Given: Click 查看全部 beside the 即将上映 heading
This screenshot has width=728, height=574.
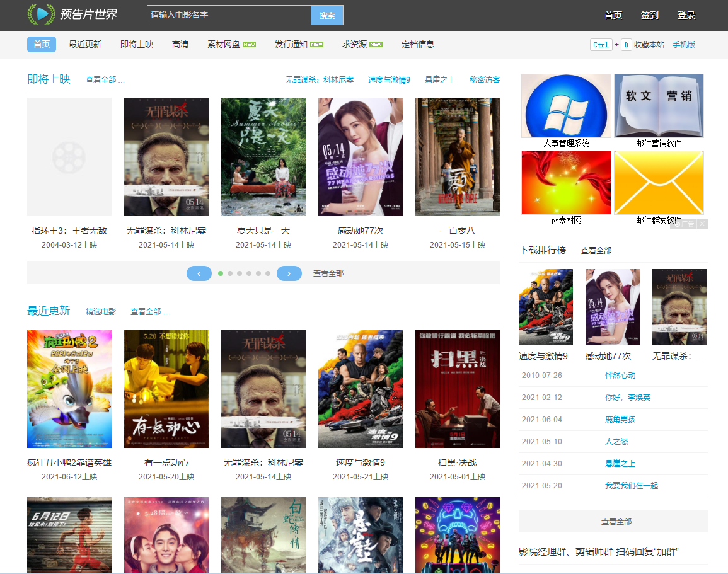Looking at the screenshot, I should click(105, 80).
